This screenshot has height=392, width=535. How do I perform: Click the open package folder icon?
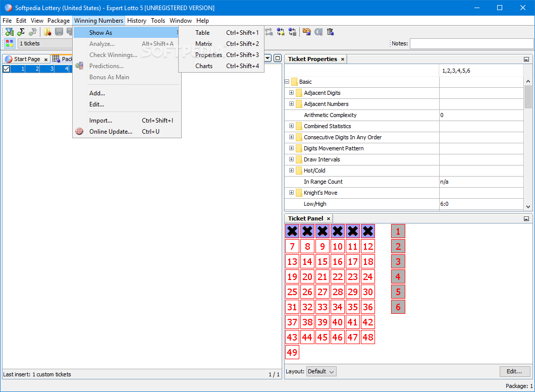[x=47, y=32]
